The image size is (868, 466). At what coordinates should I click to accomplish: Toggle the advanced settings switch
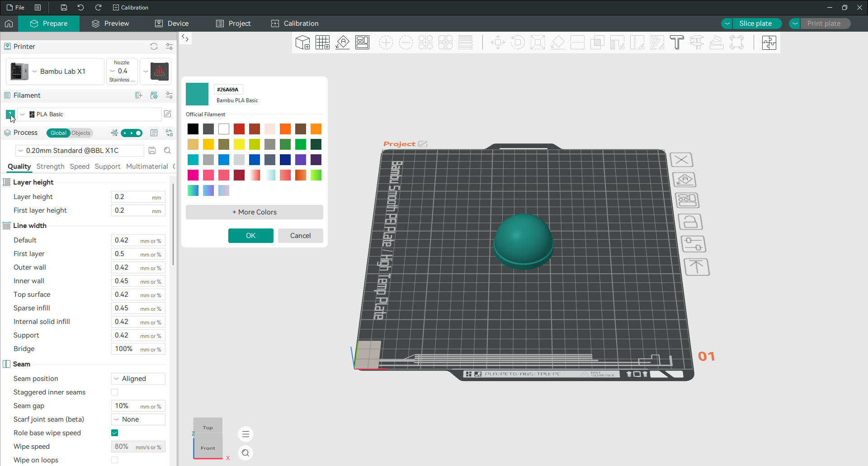(x=132, y=133)
